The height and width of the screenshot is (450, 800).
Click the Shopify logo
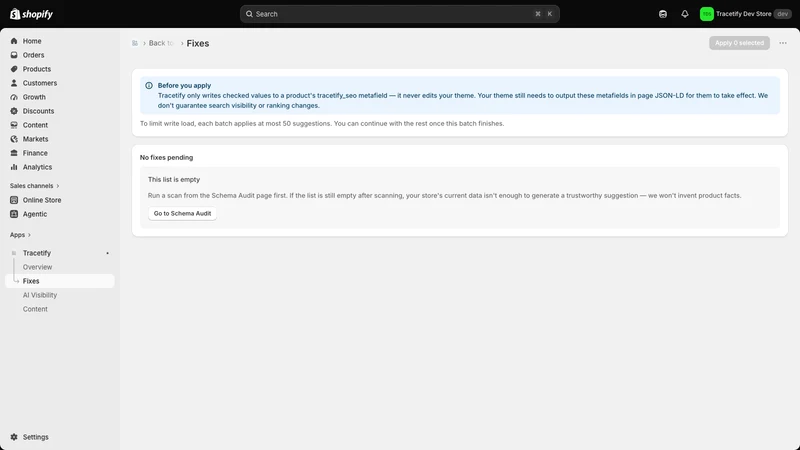32,14
